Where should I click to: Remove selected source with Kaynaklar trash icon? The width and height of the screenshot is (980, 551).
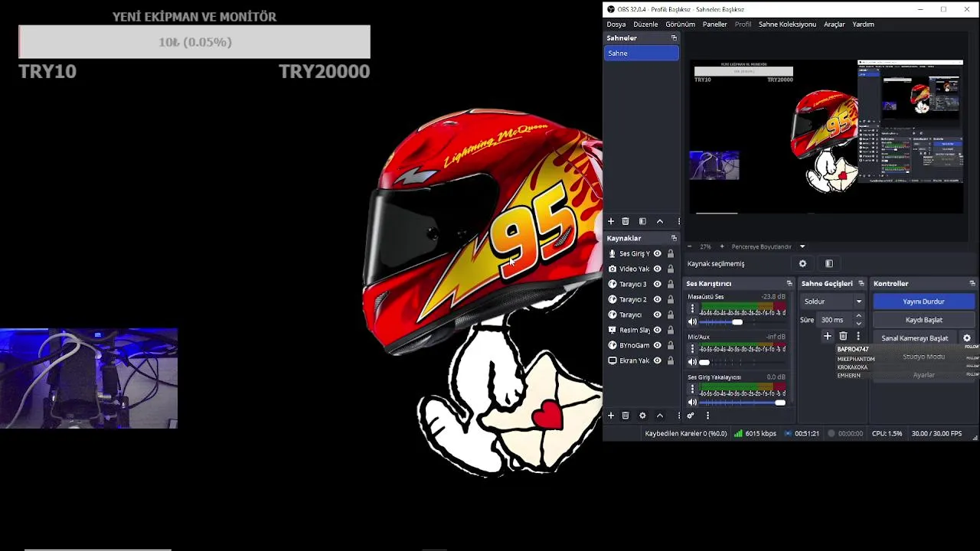626,416
